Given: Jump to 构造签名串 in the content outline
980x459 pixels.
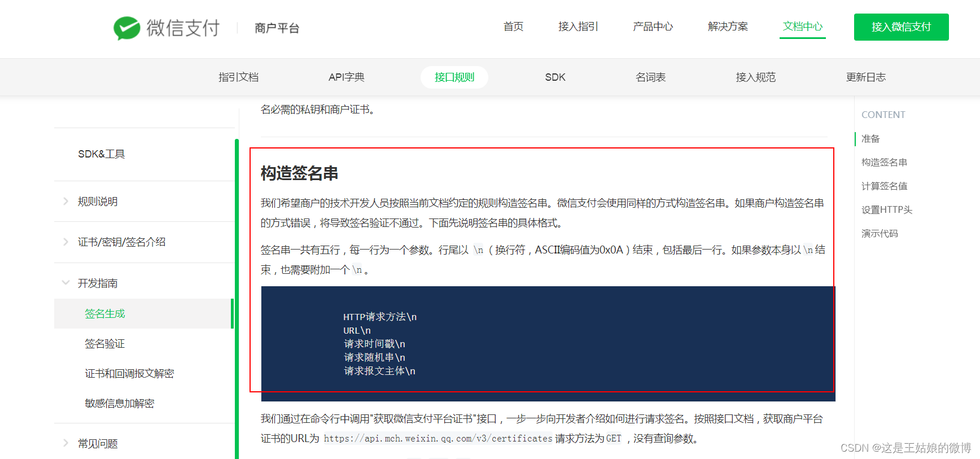Looking at the screenshot, I should pyautogui.click(x=884, y=162).
